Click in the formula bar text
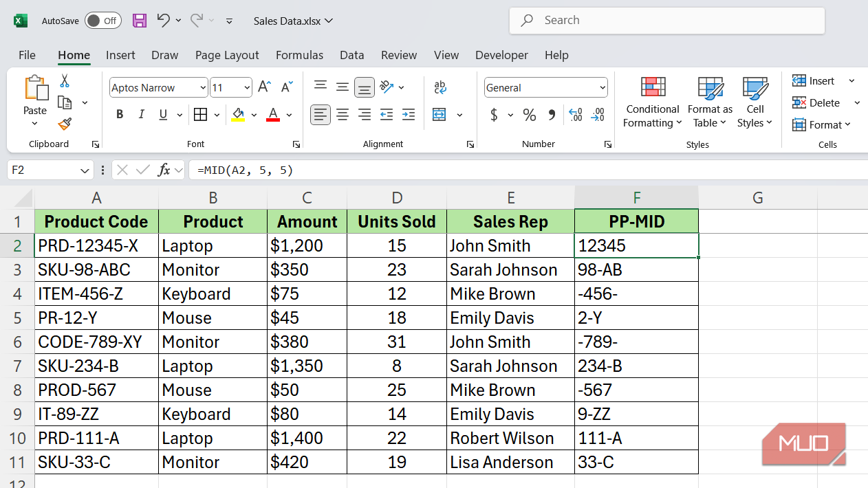868x488 pixels. point(245,170)
